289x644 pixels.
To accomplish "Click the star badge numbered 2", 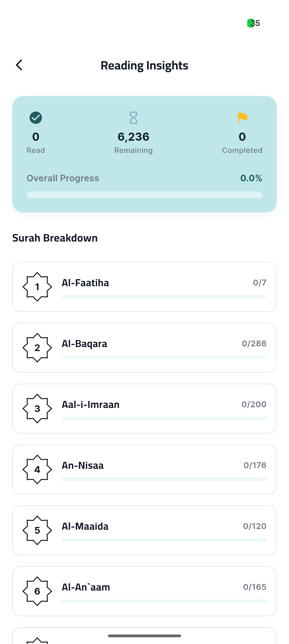I will (x=37, y=347).
